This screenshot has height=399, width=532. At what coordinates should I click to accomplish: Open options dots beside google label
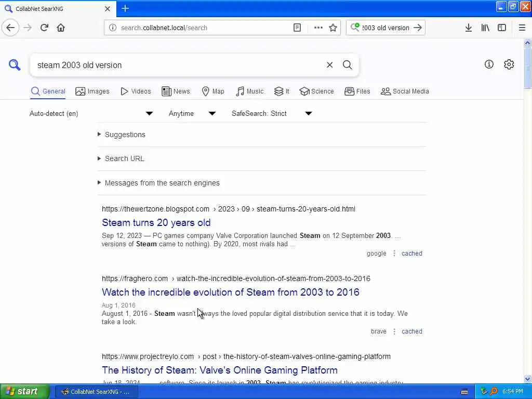point(394,254)
